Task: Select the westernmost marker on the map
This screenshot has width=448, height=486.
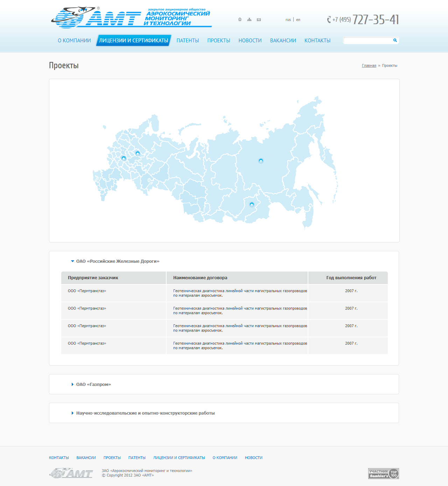Action: 124,158
